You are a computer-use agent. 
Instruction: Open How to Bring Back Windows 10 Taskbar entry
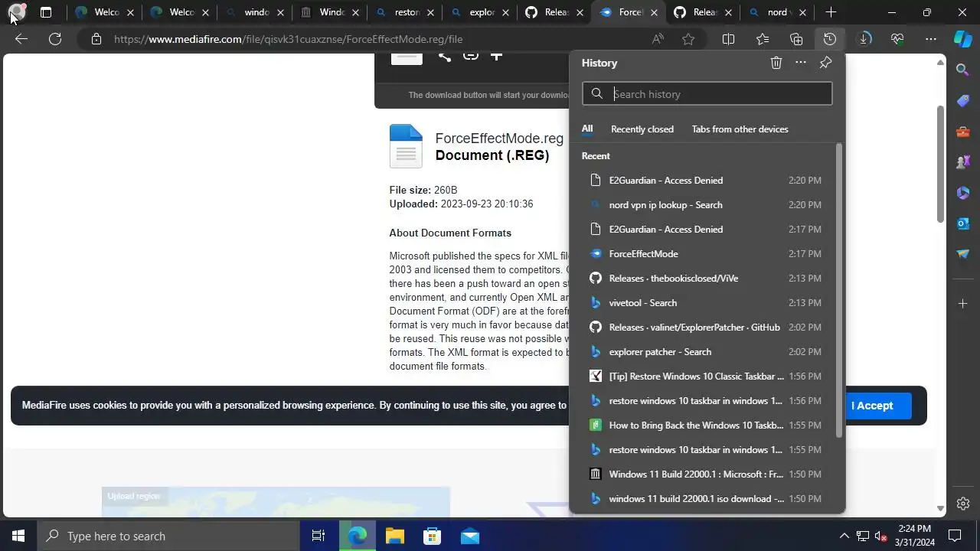(704, 425)
